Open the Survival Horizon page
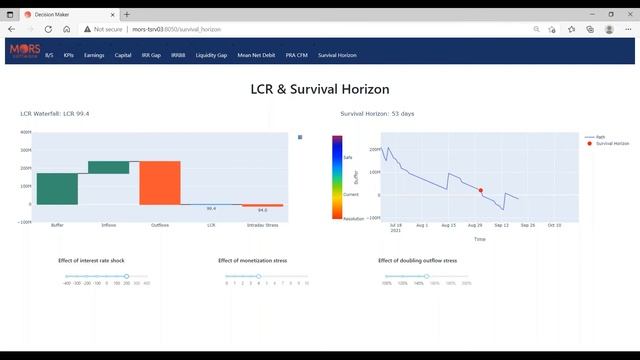This screenshot has width=640, height=360. coord(337,55)
